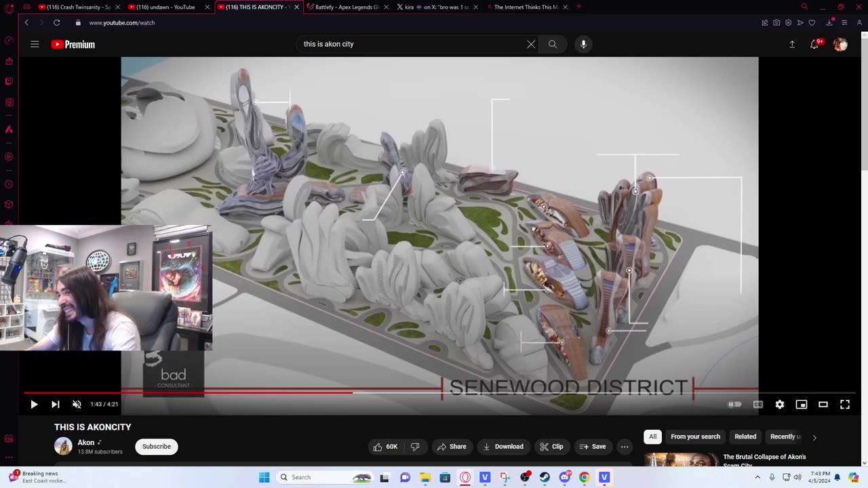Take a snapshot with the camera icon
Viewport: 868px width, 488px height.
click(776, 22)
